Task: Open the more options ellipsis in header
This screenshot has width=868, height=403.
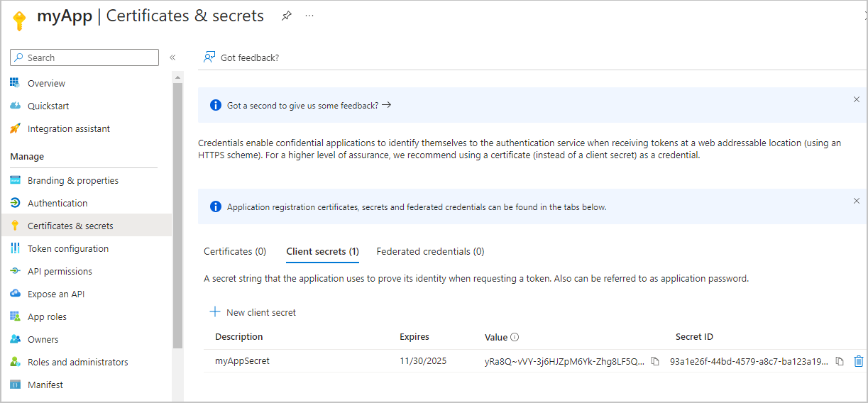Action: click(x=309, y=16)
